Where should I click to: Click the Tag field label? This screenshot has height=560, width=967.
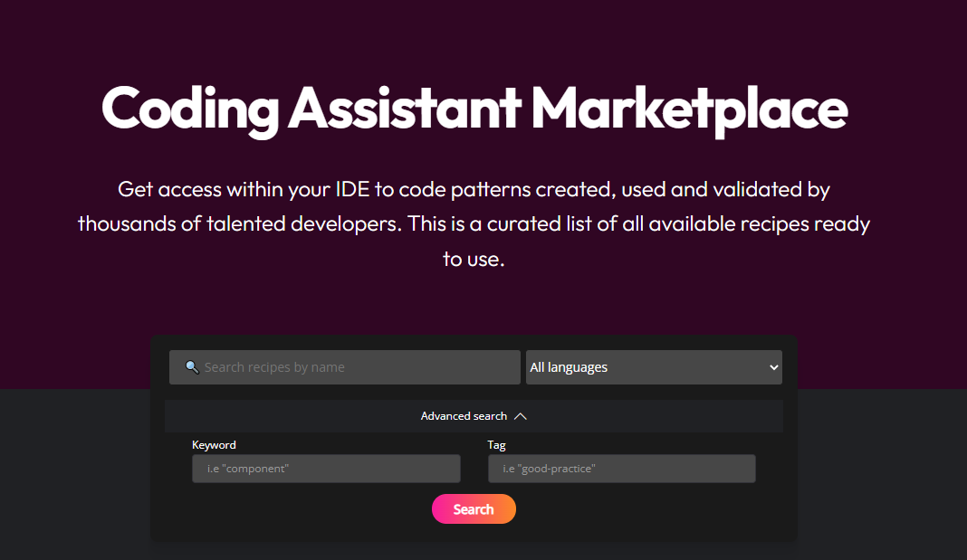coord(496,445)
